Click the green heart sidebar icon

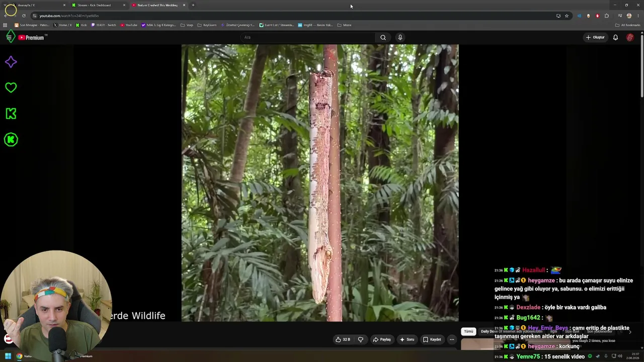point(11,87)
